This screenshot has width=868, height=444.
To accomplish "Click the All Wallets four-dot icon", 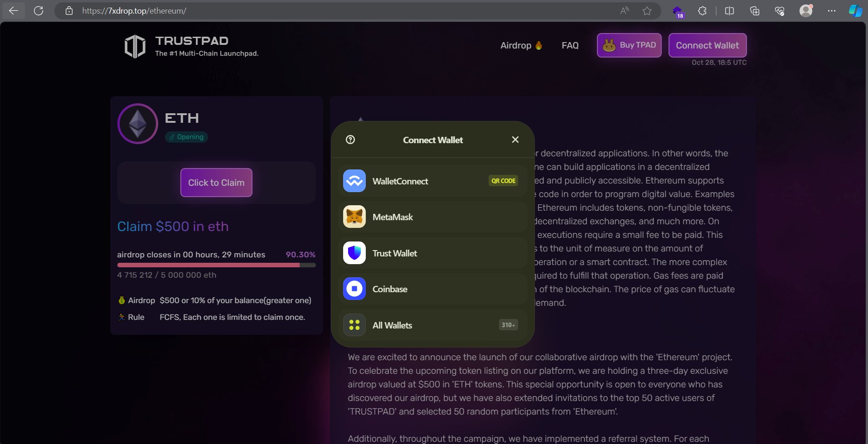I will click(354, 325).
